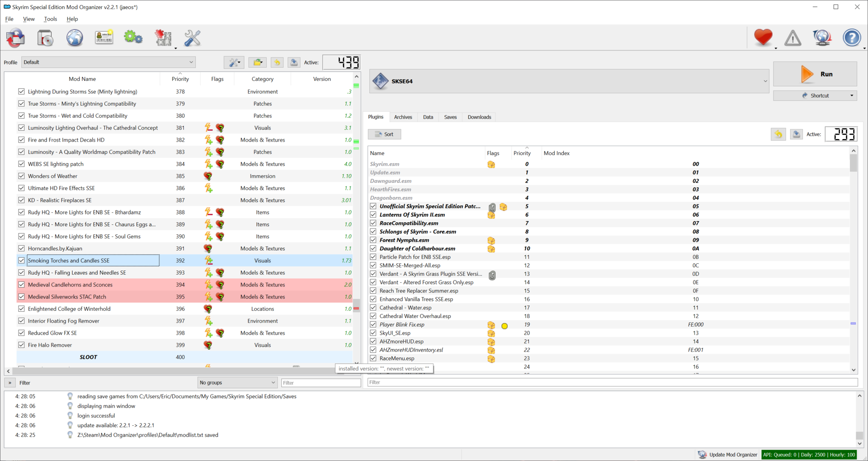The height and width of the screenshot is (461, 868).
Task: Open the No groups dropdown
Action: 237,383
